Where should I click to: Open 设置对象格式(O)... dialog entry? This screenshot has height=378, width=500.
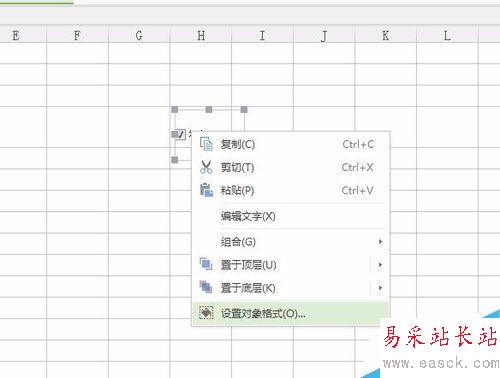(x=291, y=313)
